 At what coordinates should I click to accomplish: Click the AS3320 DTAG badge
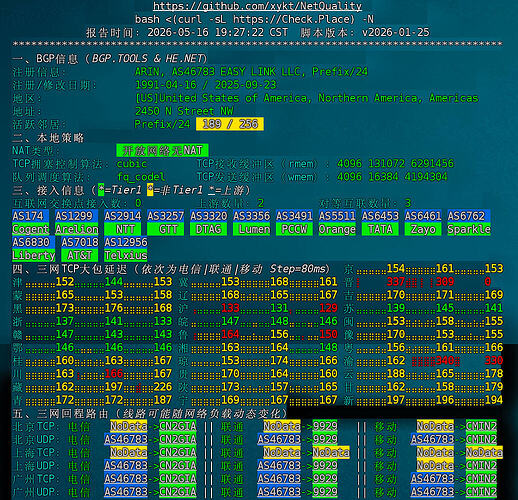click(x=209, y=223)
